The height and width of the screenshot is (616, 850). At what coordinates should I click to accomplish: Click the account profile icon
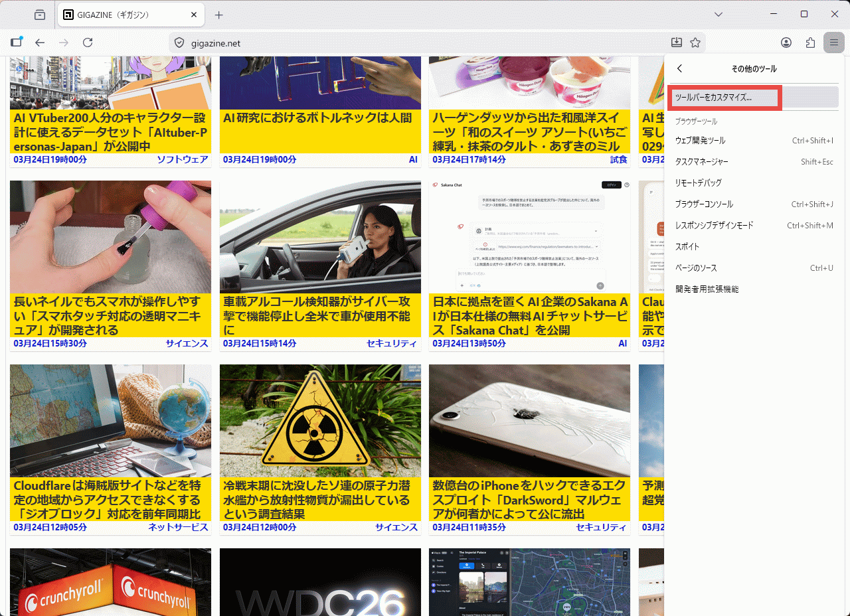coord(786,42)
